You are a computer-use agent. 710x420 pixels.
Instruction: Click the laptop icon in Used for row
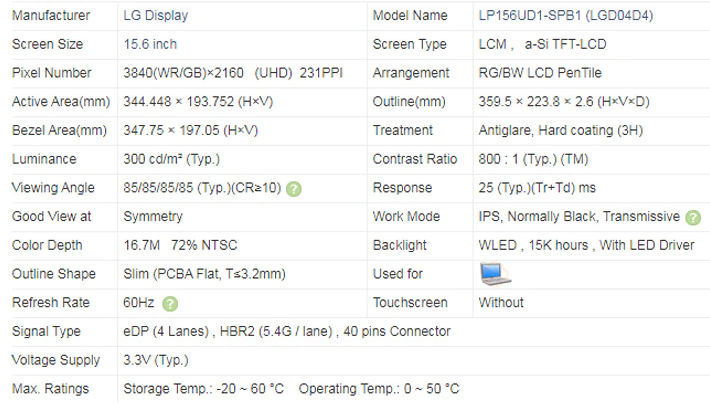tap(495, 274)
